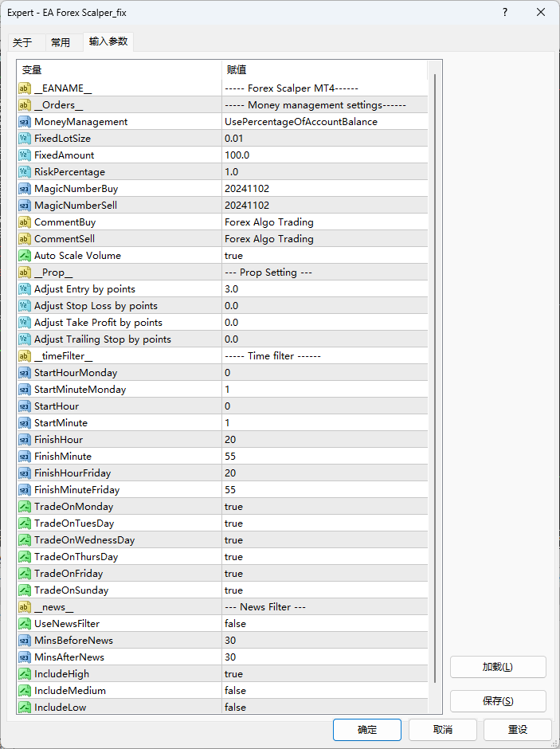This screenshot has height=749, width=560.
Task: Click the integer icon next to MoneyManagement
Action: tap(25, 122)
